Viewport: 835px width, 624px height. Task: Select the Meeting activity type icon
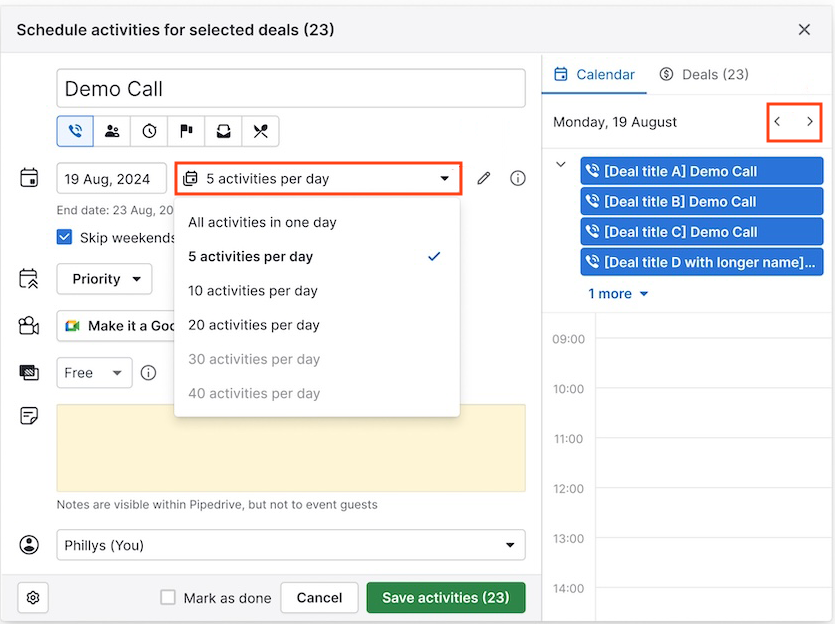coord(112,131)
